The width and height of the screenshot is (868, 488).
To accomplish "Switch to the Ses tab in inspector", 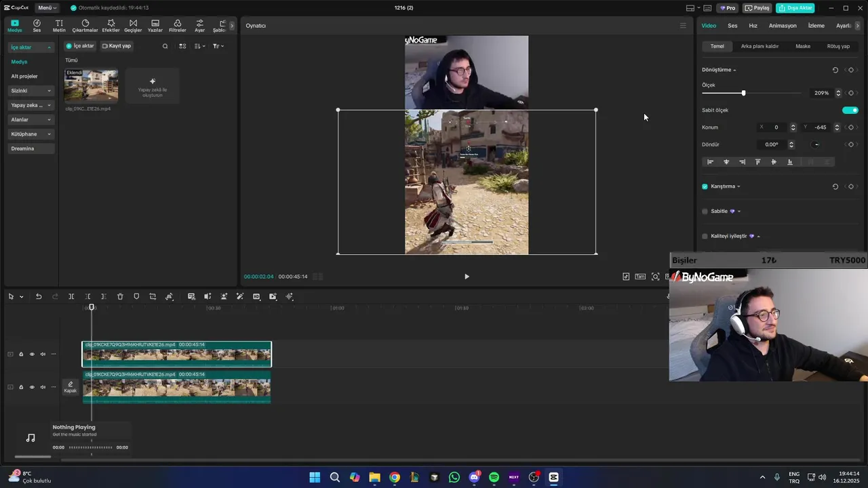I will pos(732,26).
